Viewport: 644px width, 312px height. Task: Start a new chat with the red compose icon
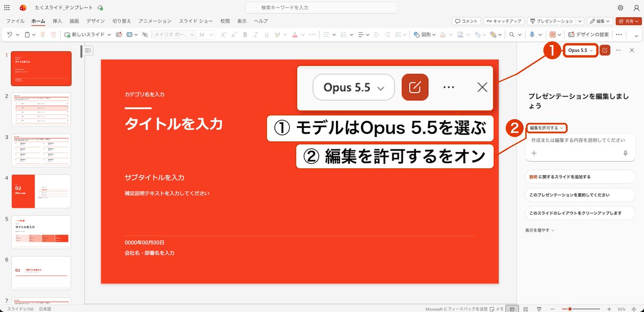pyautogui.click(x=605, y=50)
